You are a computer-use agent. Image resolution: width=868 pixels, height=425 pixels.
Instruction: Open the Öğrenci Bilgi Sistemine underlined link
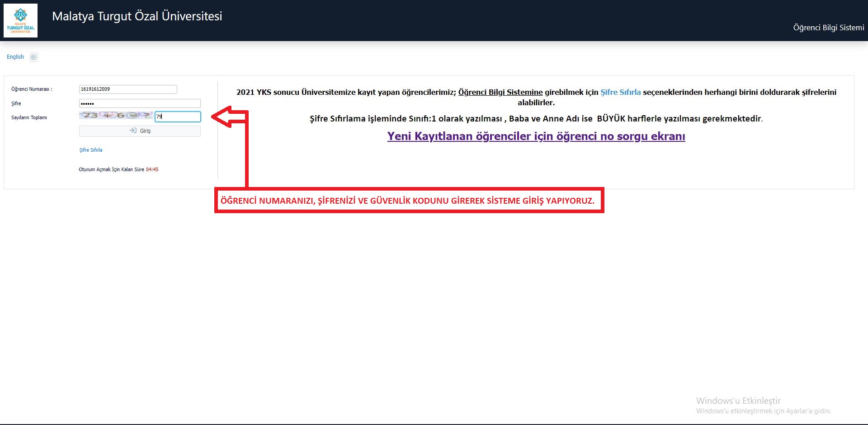coord(500,92)
